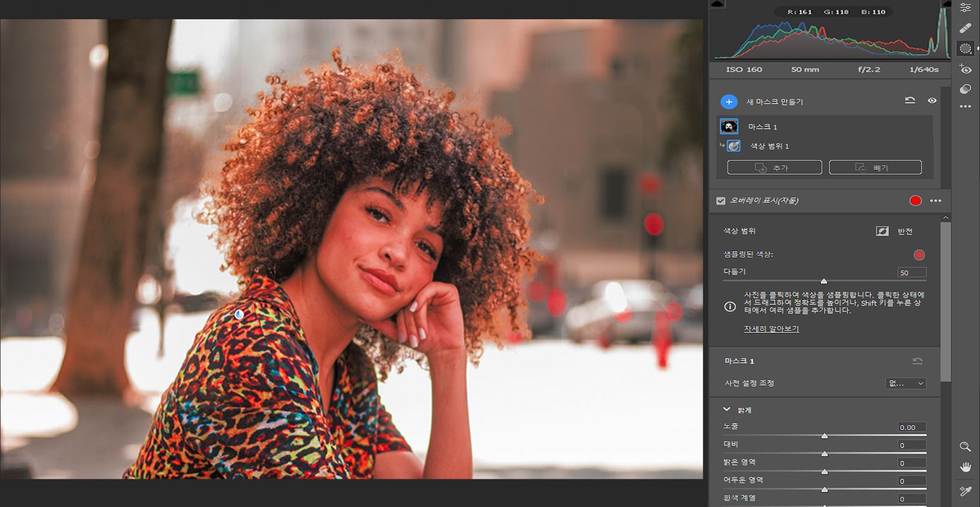Click the color sample pin on the shirt

point(239,314)
